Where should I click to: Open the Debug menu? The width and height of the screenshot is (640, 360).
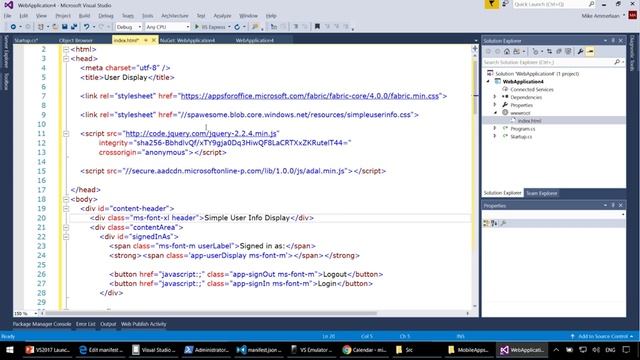pos(106,16)
